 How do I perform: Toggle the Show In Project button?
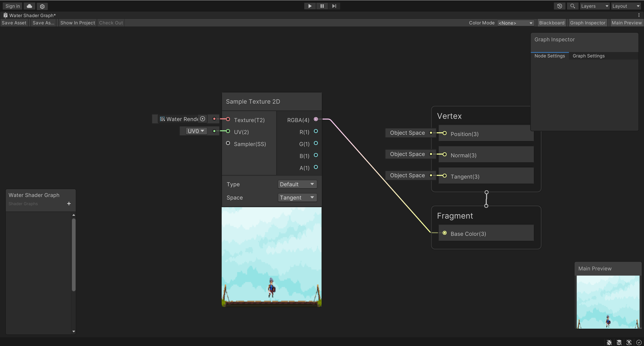(77, 23)
